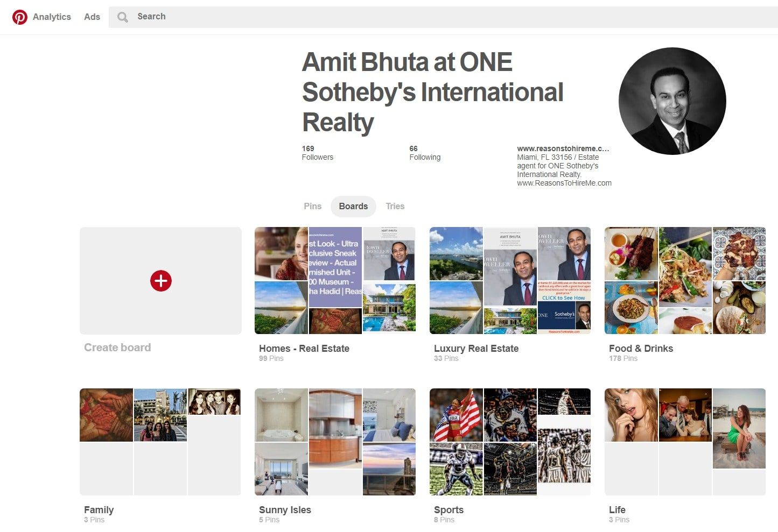Click the round profile photo
Viewport: 778px width, 532px height.
[x=672, y=101]
